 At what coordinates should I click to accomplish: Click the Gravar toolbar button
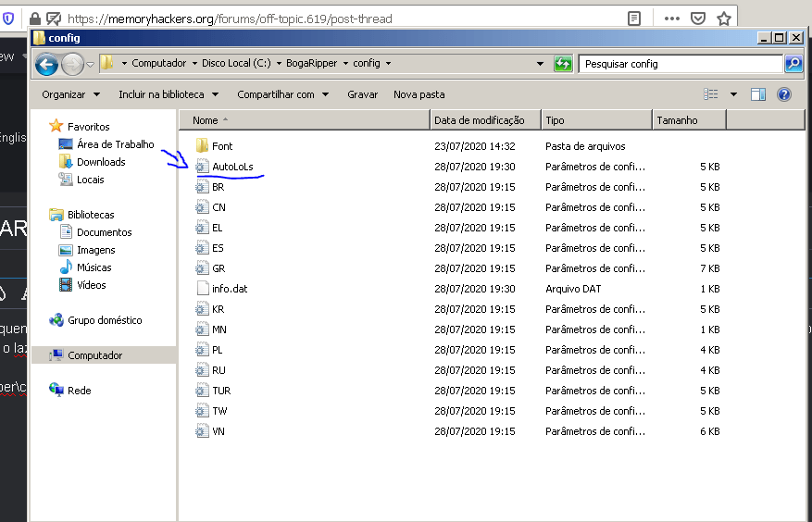(363, 94)
